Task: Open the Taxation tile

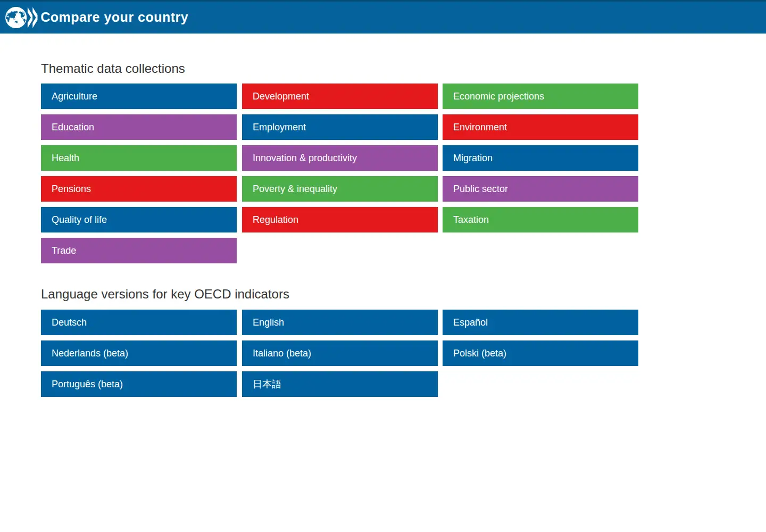Action: point(540,220)
